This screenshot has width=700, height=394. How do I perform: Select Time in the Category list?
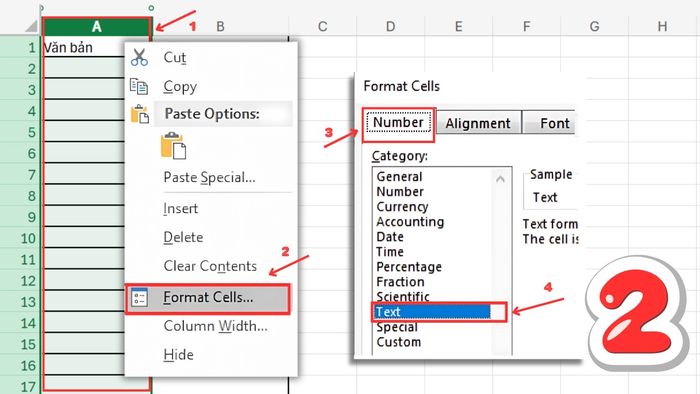pyautogui.click(x=390, y=252)
